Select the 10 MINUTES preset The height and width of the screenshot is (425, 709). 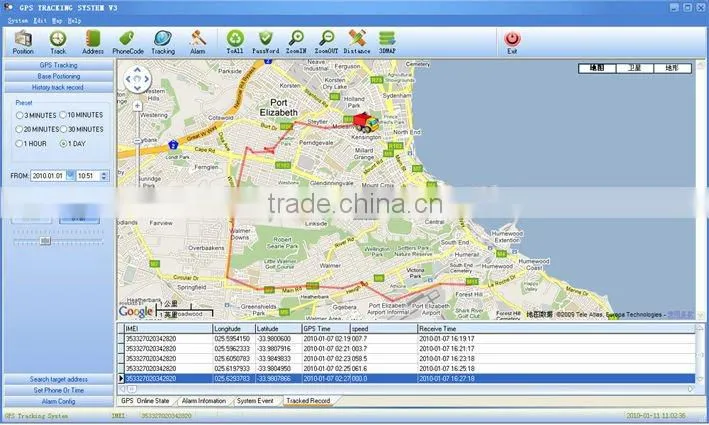tap(81, 115)
